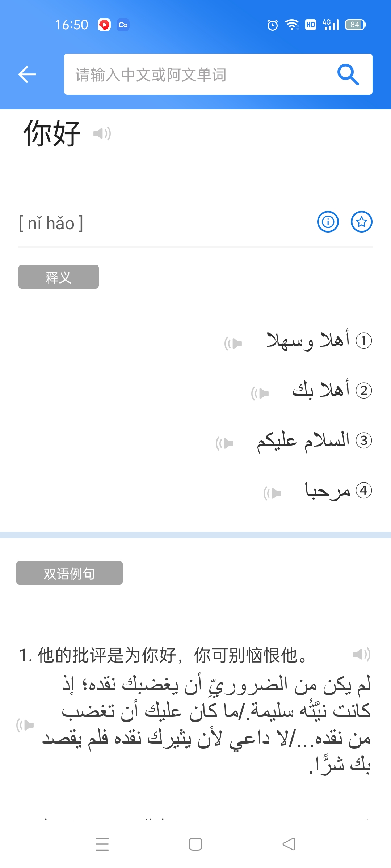Play audio for السلام عليكم
Viewport: 391px width, 868px height.
coord(224,443)
